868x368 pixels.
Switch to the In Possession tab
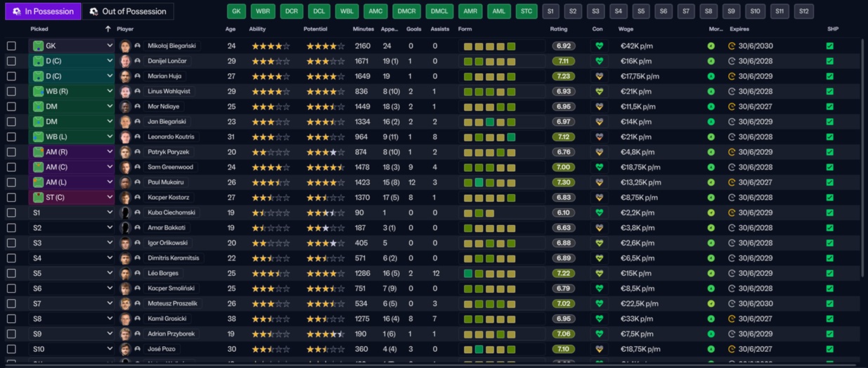click(x=43, y=11)
